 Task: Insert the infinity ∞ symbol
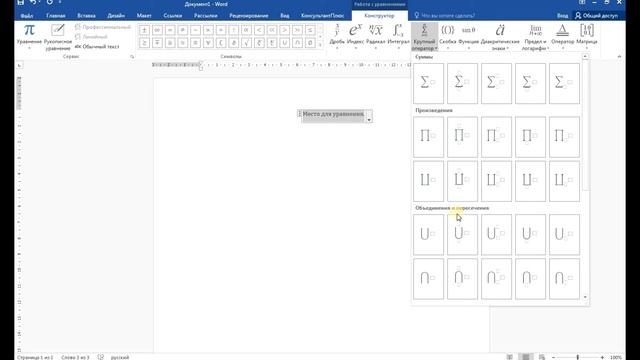pos(157,30)
